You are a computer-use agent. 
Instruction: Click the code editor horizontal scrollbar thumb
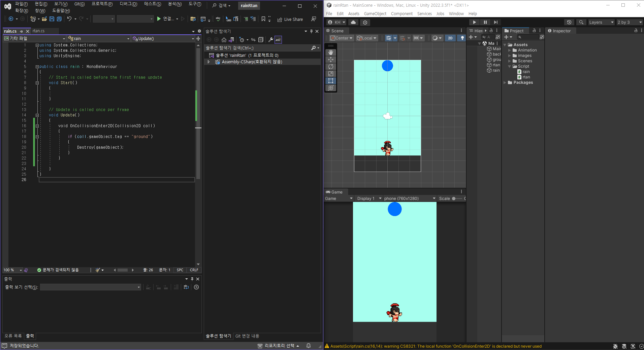(123, 270)
